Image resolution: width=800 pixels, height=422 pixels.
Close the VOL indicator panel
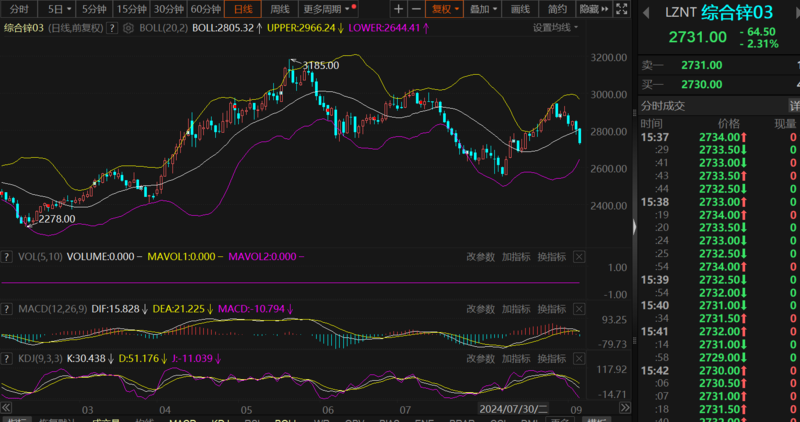click(578, 257)
